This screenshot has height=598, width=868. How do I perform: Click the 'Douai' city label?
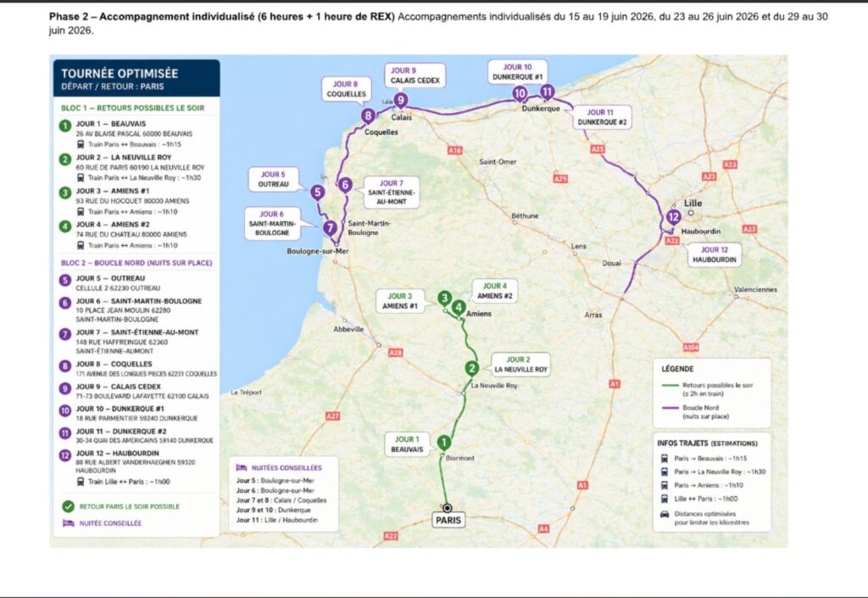(x=612, y=264)
